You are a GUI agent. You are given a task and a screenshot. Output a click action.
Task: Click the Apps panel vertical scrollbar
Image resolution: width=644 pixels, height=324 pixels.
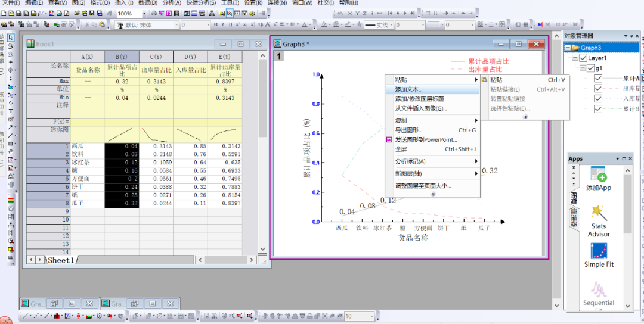[627, 238]
